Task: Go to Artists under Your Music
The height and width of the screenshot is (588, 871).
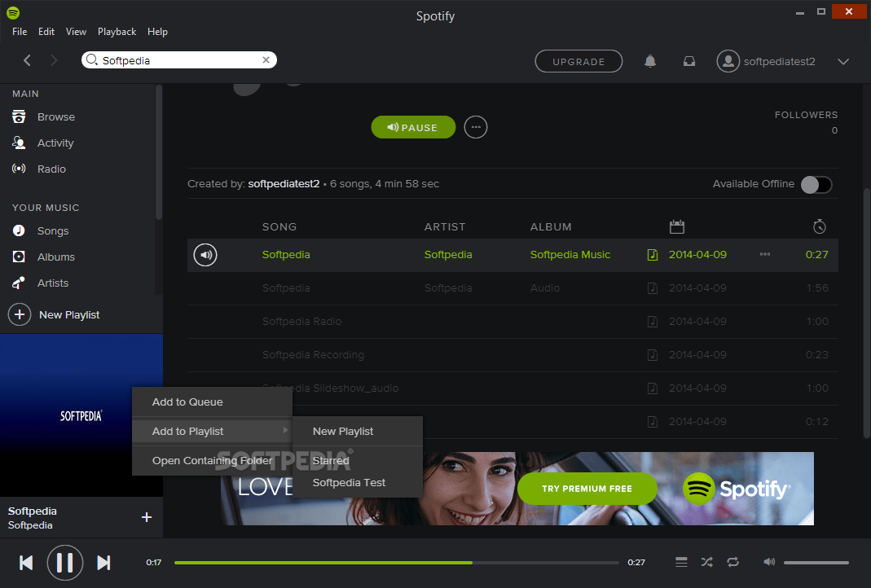Action: pyautogui.click(x=40, y=283)
